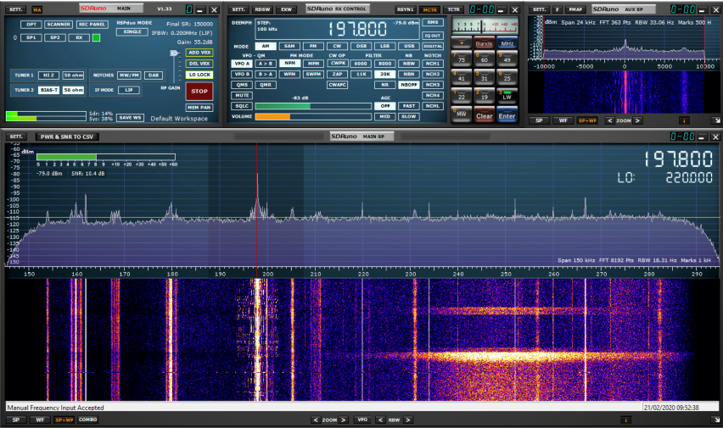This screenshot has height=428, width=723.
Task: Enable HI Z input on Tuner 1
Action: (49, 75)
